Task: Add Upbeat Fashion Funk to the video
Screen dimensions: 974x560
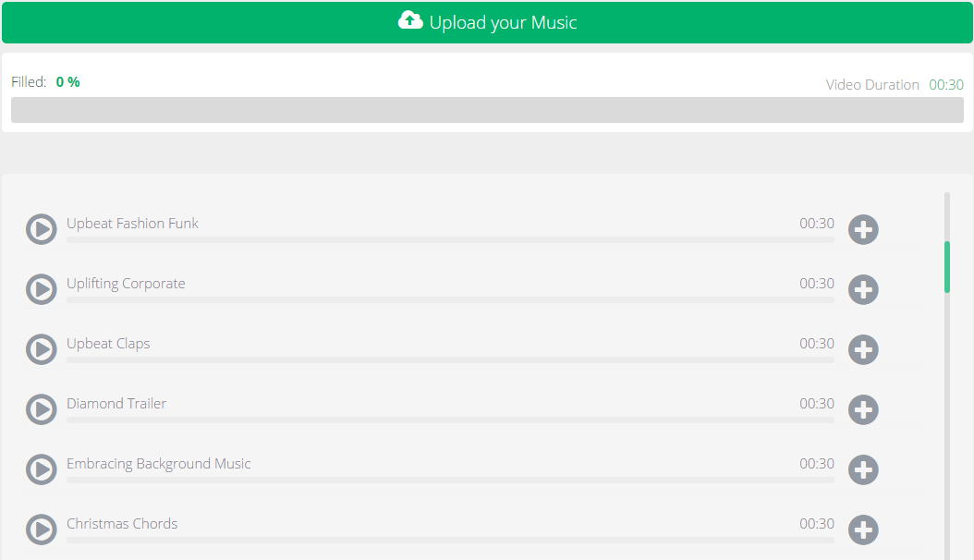Action: pos(863,229)
